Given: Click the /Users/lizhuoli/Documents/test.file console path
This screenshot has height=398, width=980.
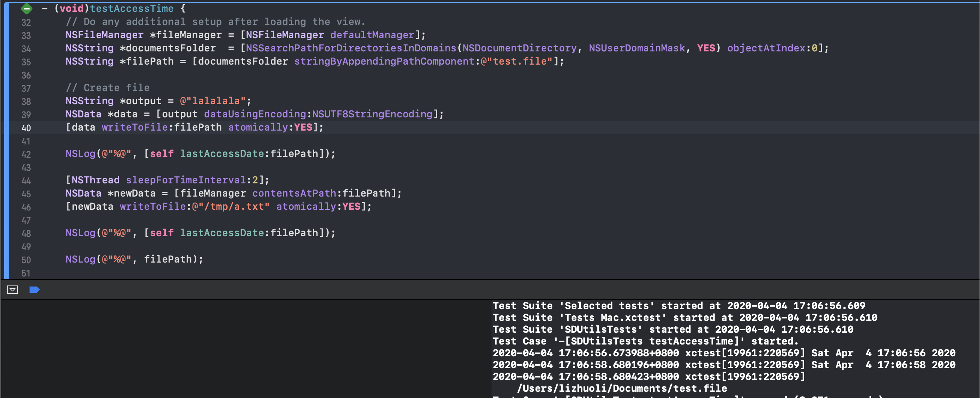Looking at the screenshot, I should coord(622,388).
